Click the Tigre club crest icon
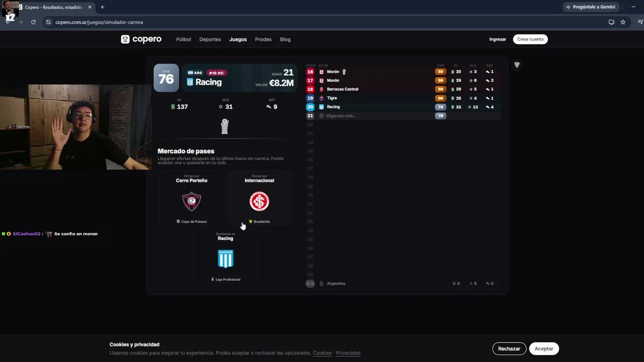This screenshot has height=362, width=644. [321, 98]
